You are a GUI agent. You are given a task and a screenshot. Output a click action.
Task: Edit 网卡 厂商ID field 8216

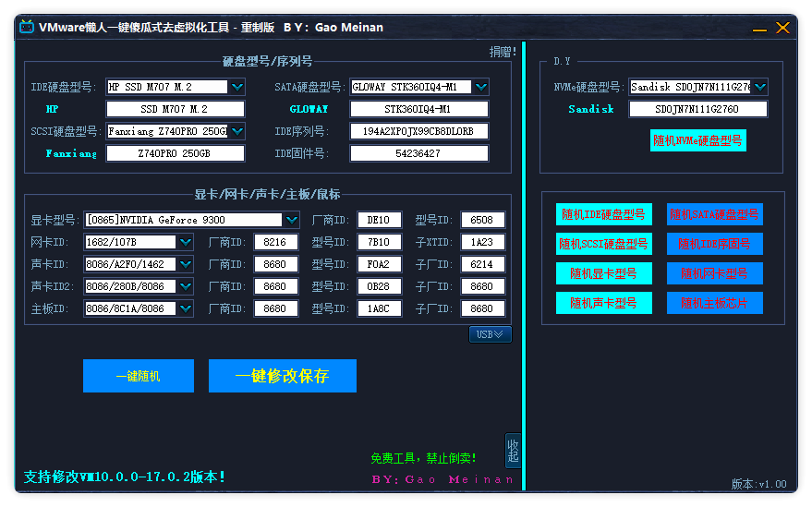point(275,242)
